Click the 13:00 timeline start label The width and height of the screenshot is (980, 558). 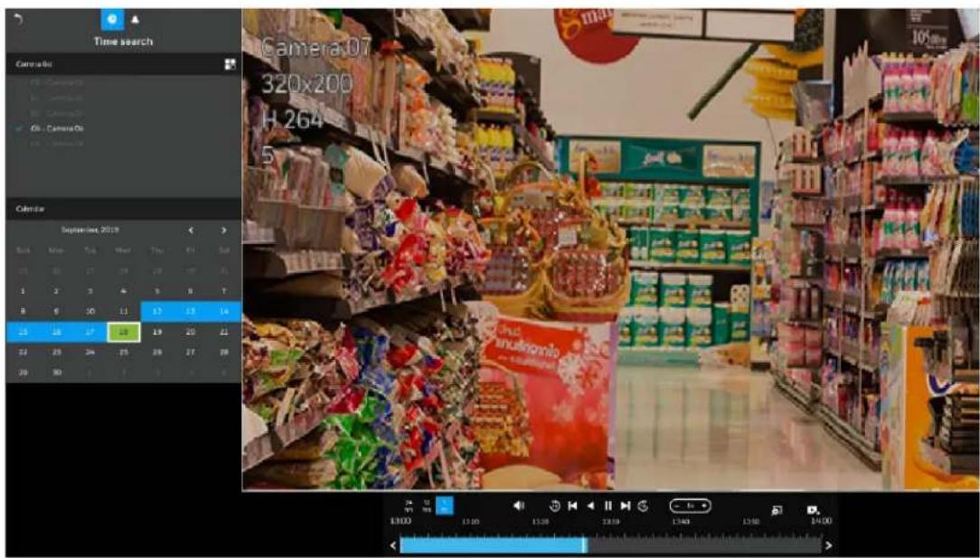[x=400, y=520]
